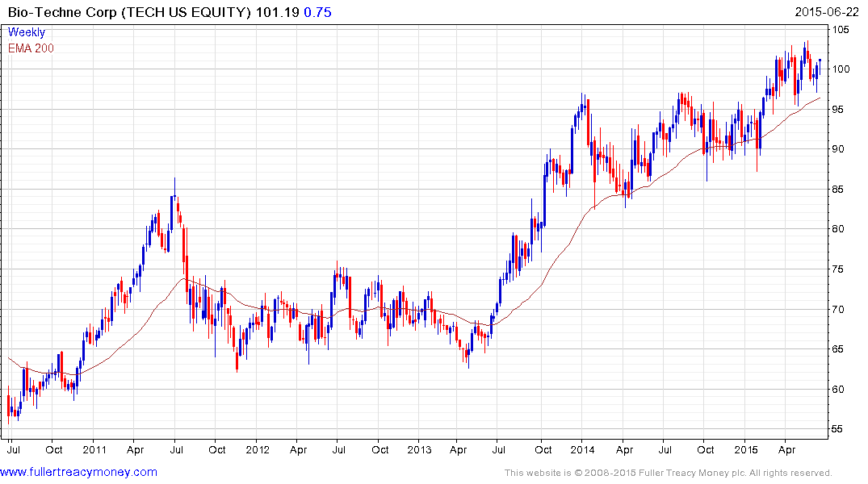Click the 90 price axis label

click(838, 149)
